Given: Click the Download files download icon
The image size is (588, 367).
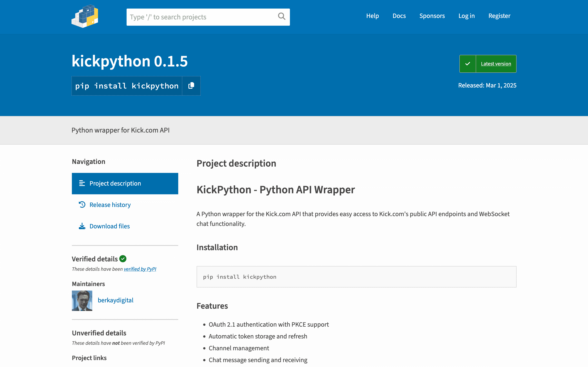Looking at the screenshot, I should [x=82, y=226].
